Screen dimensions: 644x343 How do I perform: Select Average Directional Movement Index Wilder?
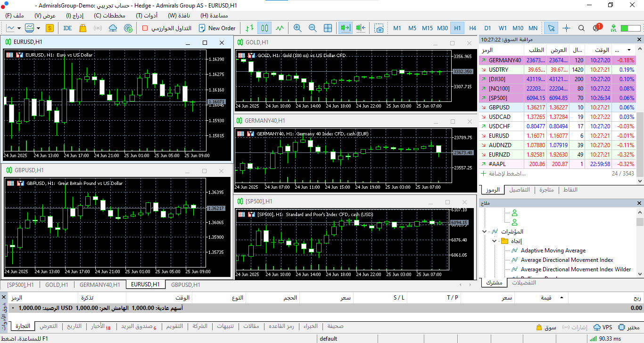pyautogui.click(x=576, y=269)
